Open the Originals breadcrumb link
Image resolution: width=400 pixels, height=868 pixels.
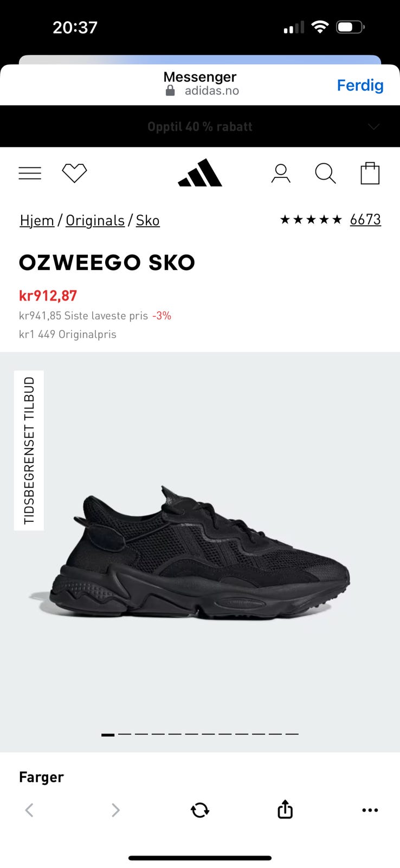tap(95, 220)
